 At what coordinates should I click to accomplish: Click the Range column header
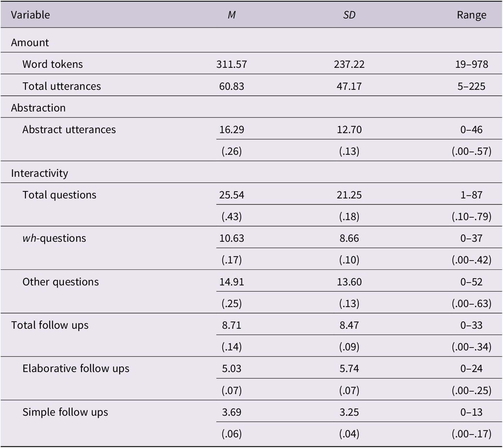471,15
